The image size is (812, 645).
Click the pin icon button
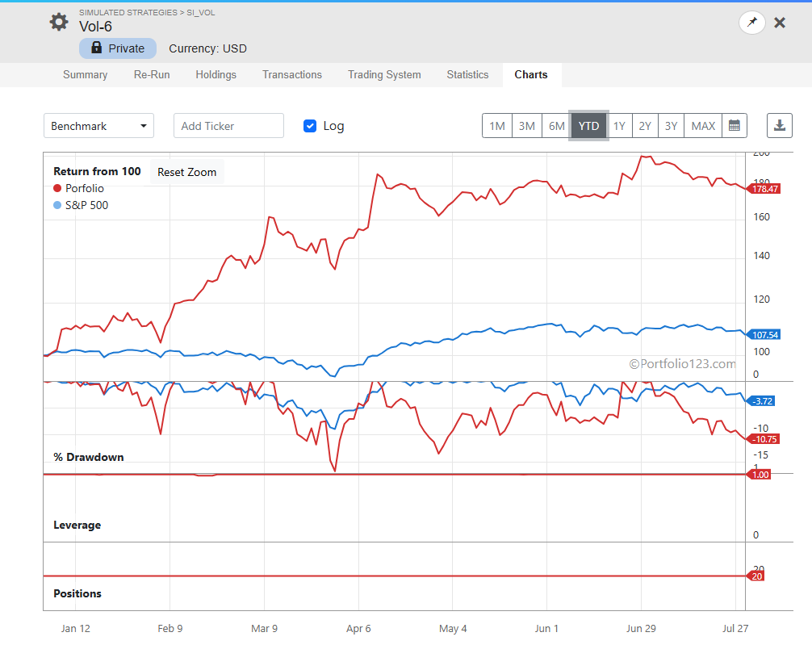click(752, 23)
